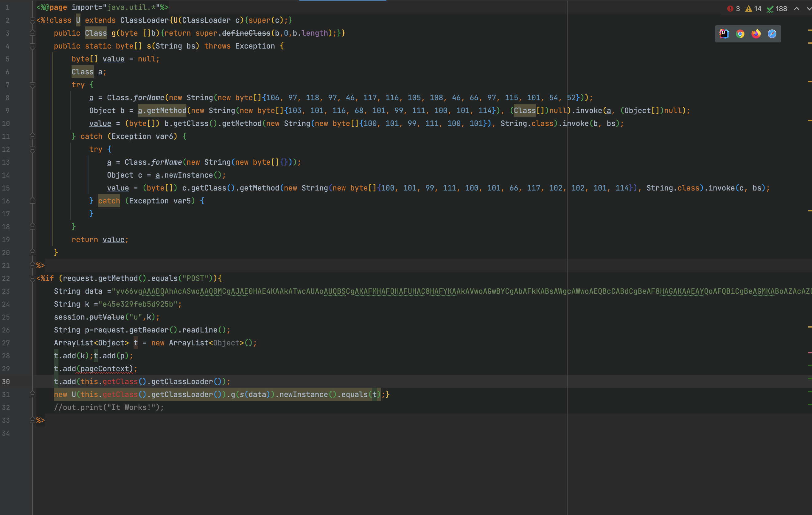This screenshot has height=515, width=812.
Task: Click the underlined pageContext error on line 29
Action: [x=104, y=369]
